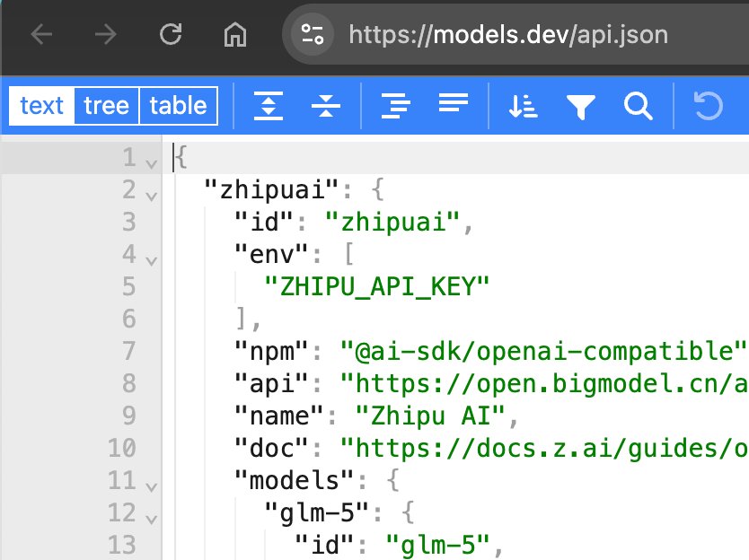Click the open.bigmodel.cn api URL value
Viewport: 749px width, 560px height.
click(544, 384)
